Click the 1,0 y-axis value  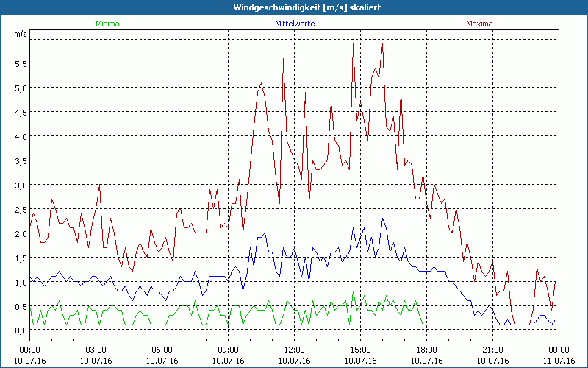pos(20,282)
